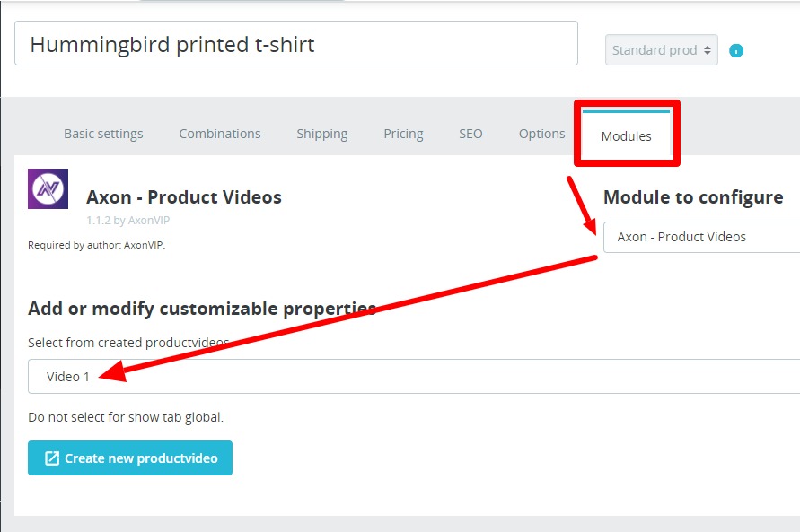Switch to the SEO tab

coord(470,133)
